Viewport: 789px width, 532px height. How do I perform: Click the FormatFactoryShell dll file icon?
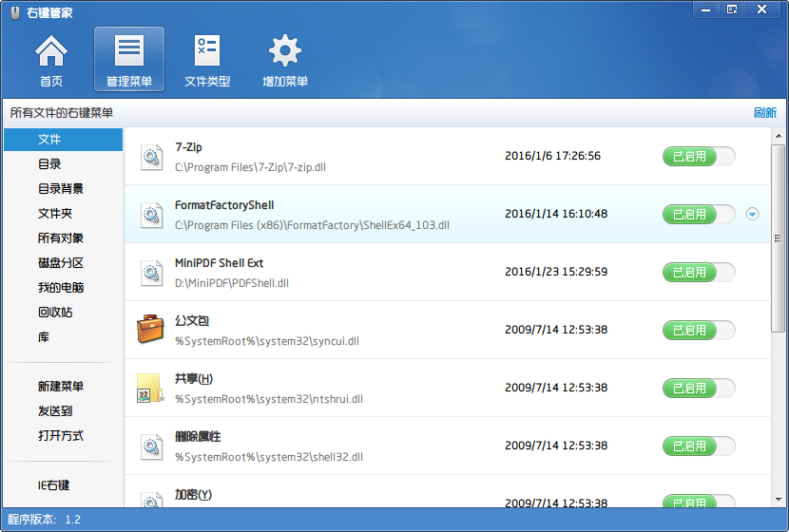151,215
